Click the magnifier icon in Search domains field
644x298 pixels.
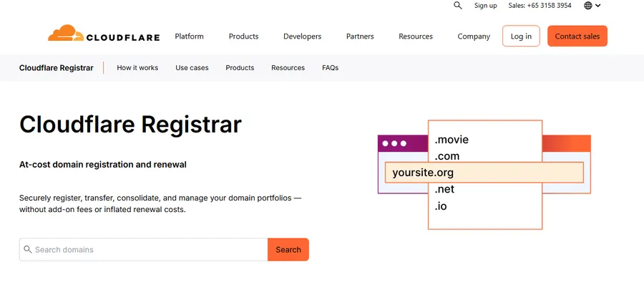27,249
